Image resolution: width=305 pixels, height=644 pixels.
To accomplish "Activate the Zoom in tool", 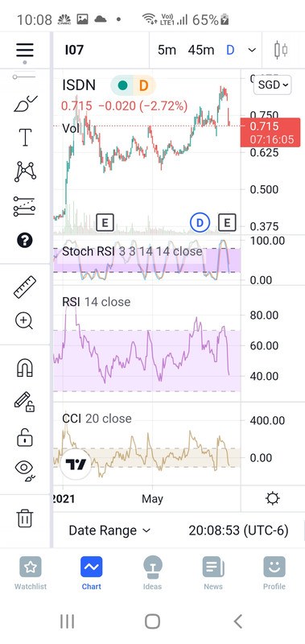I will [x=24, y=321].
